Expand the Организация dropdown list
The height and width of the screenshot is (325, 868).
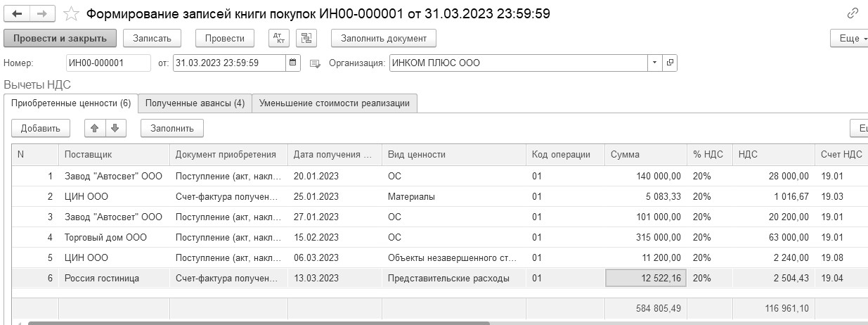point(655,63)
